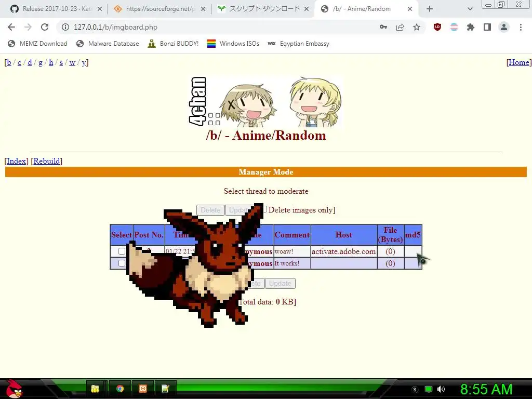Go to board y link
The height and width of the screenshot is (399, 532).
click(84, 62)
